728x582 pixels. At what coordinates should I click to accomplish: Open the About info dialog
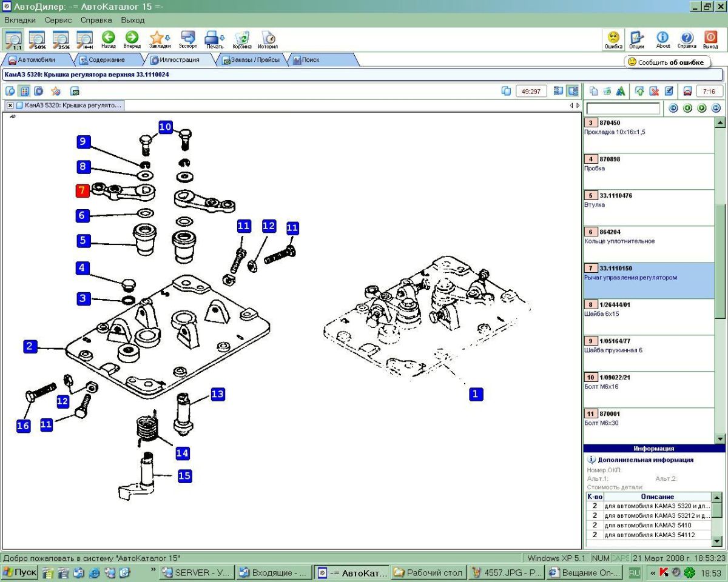point(663,39)
